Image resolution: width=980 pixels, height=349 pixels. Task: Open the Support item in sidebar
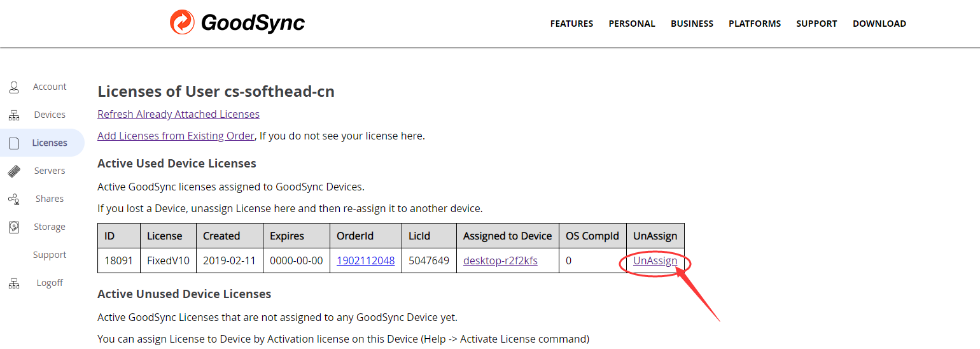50,255
